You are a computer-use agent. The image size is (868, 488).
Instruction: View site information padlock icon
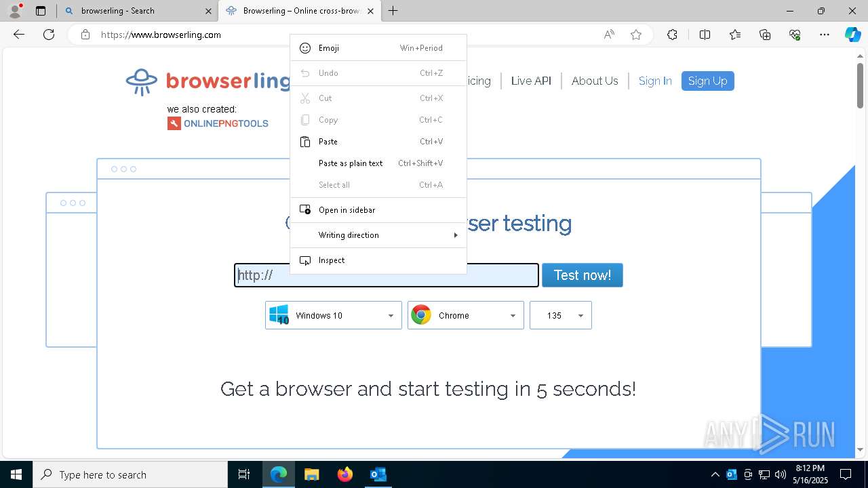(x=85, y=35)
